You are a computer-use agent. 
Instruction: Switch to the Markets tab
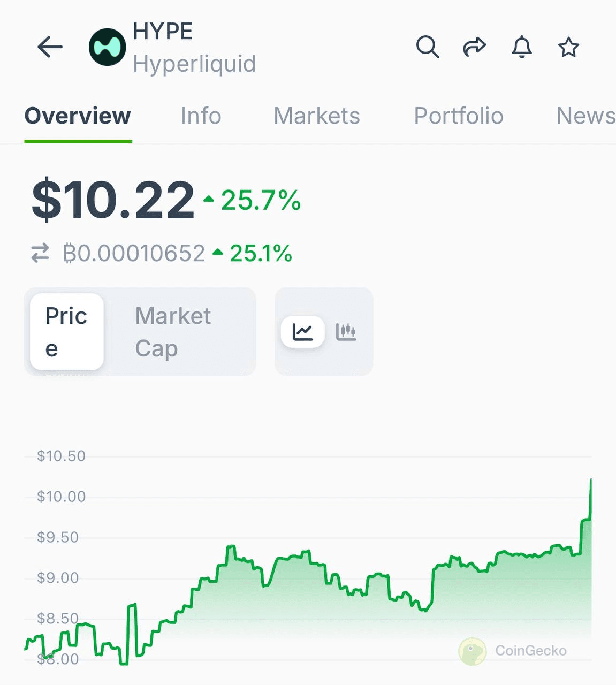(x=317, y=116)
